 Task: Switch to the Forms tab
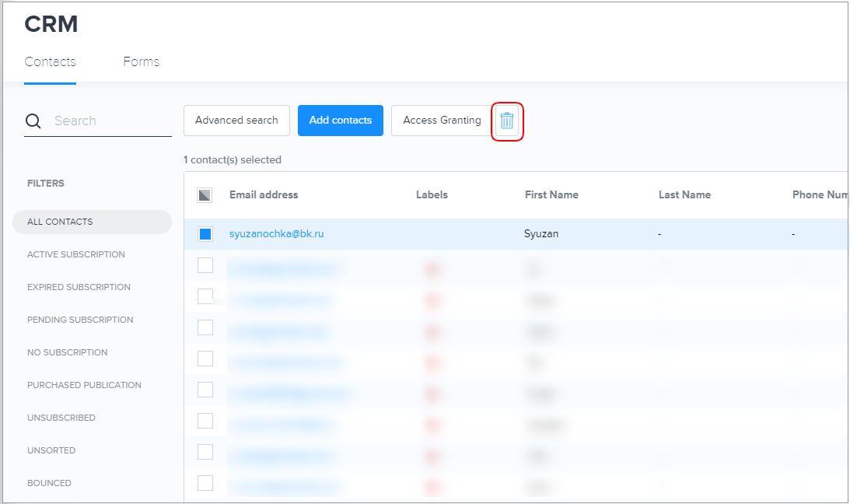141,62
